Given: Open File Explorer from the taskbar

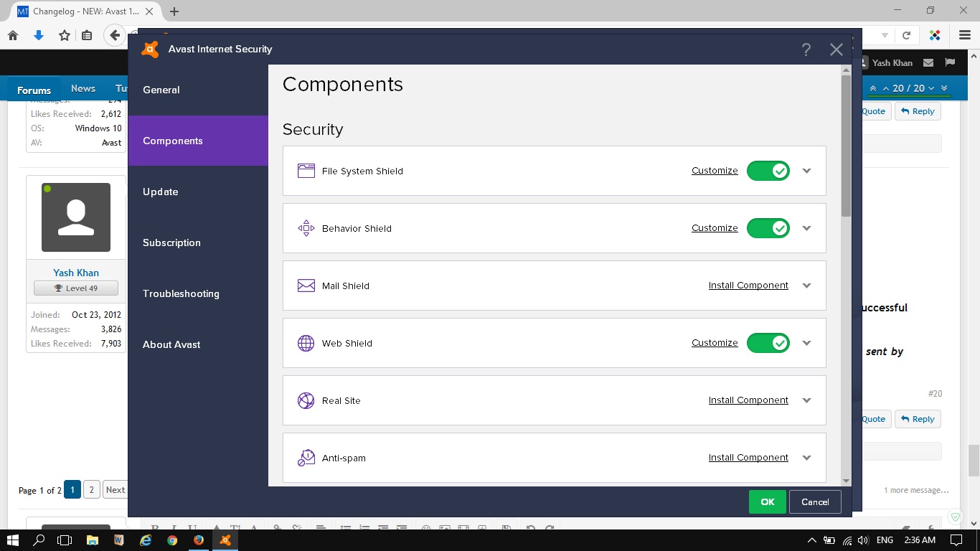Looking at the screenshot, I should [92, 540].
